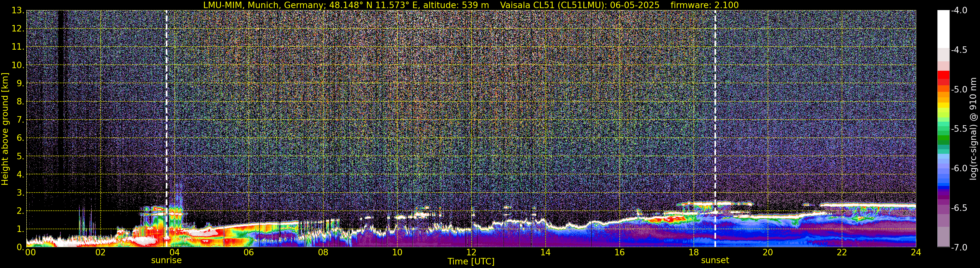Click height axis tick '3.'
980x268 pixels.
(x=20, y=193)
